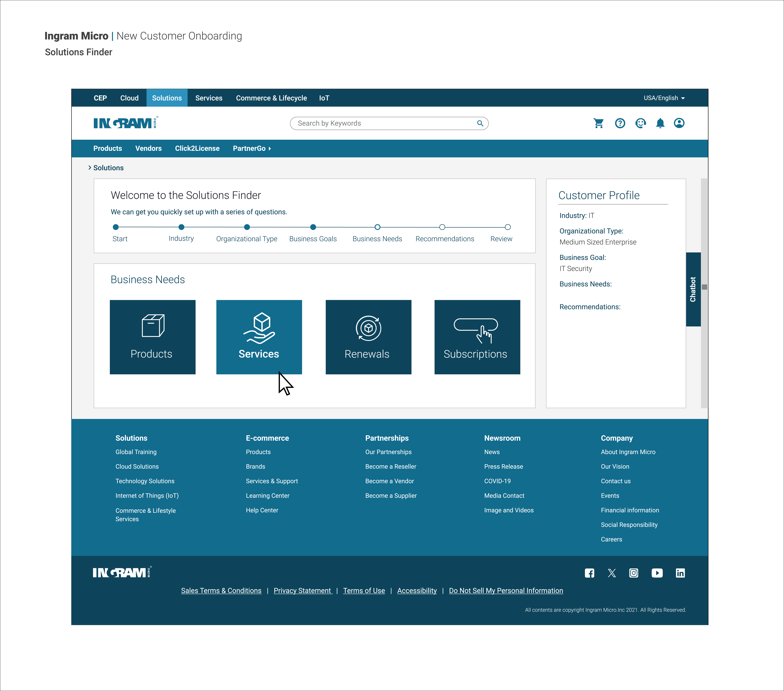Open the support agent headset icon
Image resolution: width=784 pixels, height=691 pixels.
(x=640, y=123)
